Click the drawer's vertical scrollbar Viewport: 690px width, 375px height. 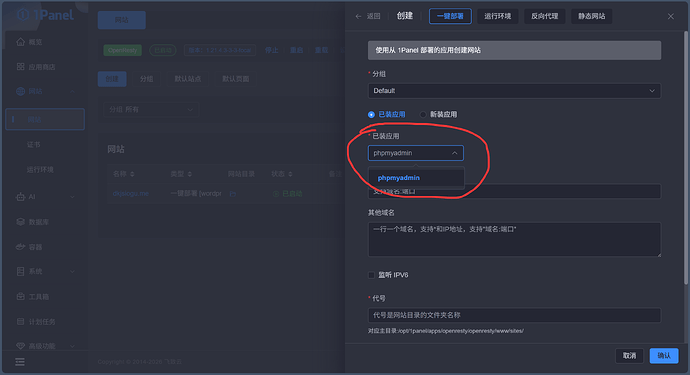686,158
